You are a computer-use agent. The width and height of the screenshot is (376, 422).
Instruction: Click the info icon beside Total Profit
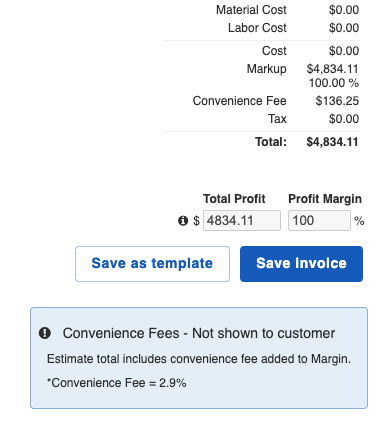click(x=183, y=221)
